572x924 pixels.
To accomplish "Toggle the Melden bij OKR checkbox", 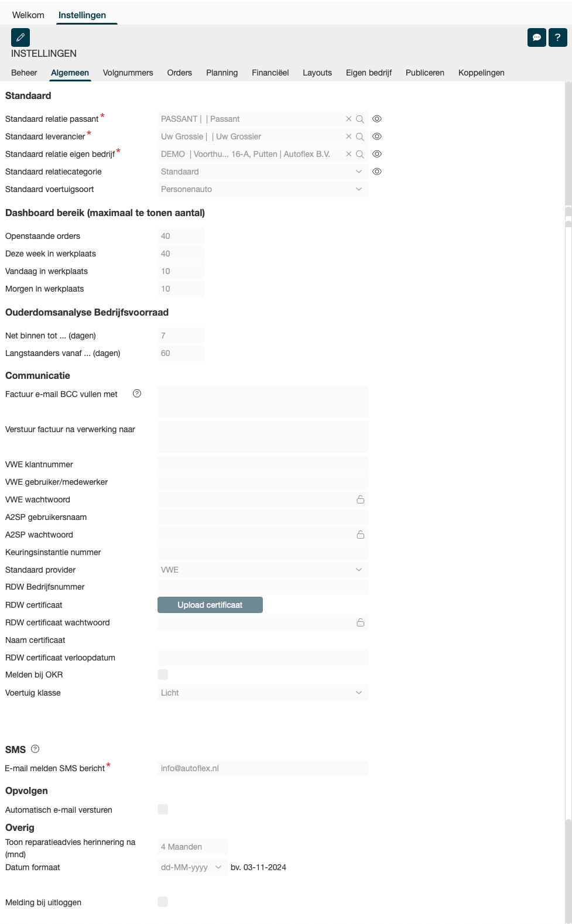I will coord(163,675).
